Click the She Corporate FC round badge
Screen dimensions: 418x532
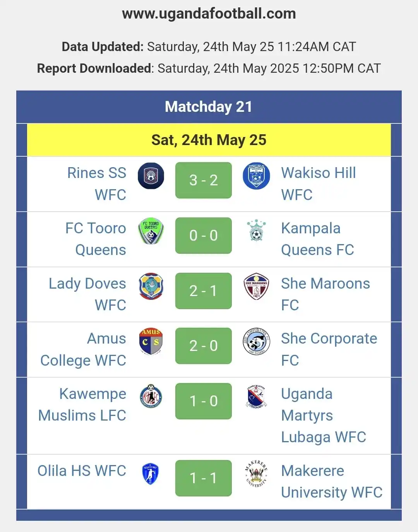[x=256, y=342]
